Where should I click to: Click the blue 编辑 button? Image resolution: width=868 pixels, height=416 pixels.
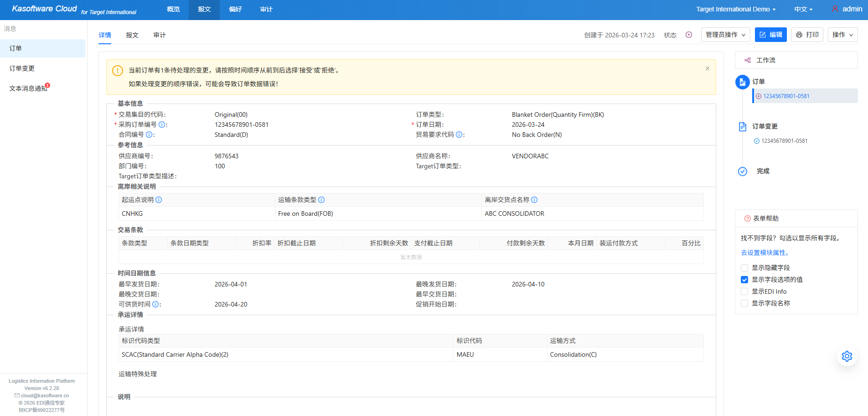(x=770, y=35)
